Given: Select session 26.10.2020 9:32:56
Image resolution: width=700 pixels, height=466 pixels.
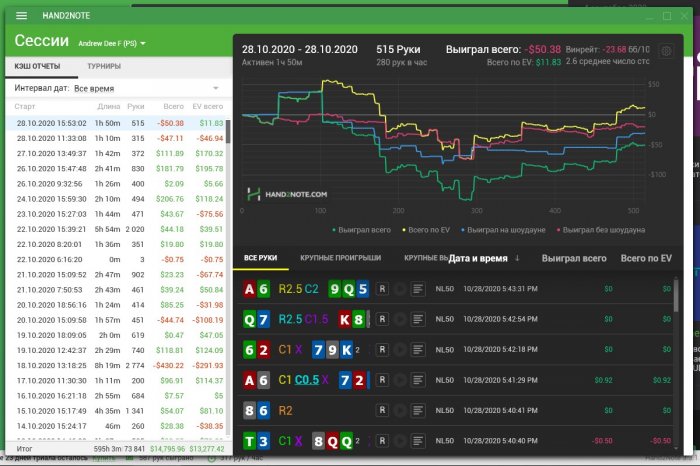Looking at the screenshot, I should 118,184.
